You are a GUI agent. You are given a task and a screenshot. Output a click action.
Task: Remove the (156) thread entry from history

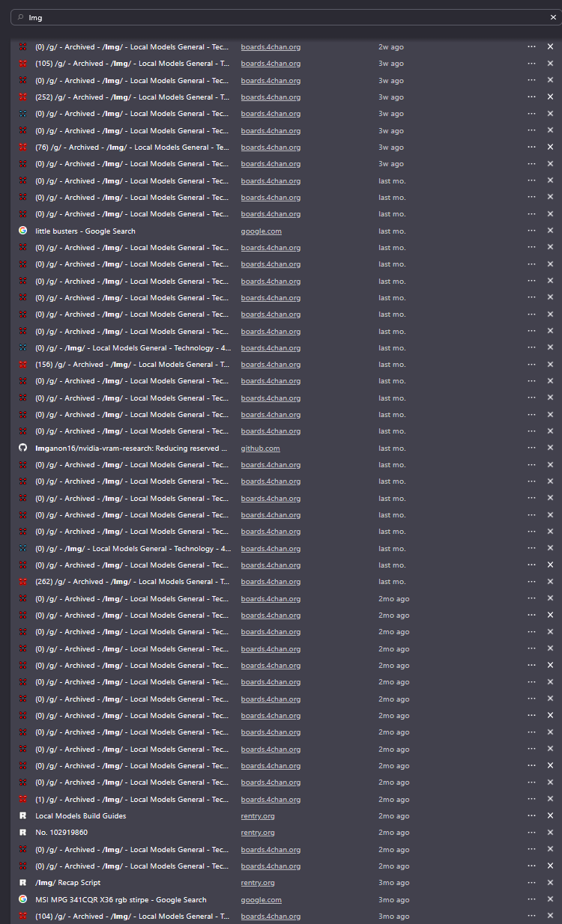[550, 364]
